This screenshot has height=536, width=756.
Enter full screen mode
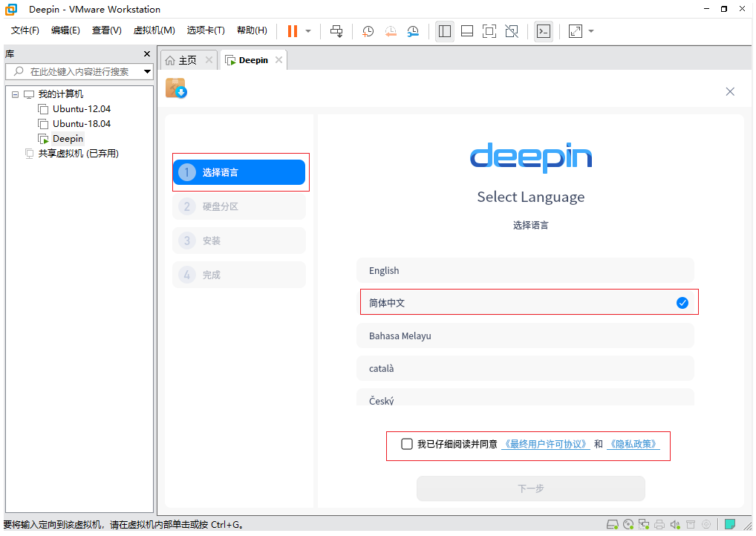coord(489,31)
